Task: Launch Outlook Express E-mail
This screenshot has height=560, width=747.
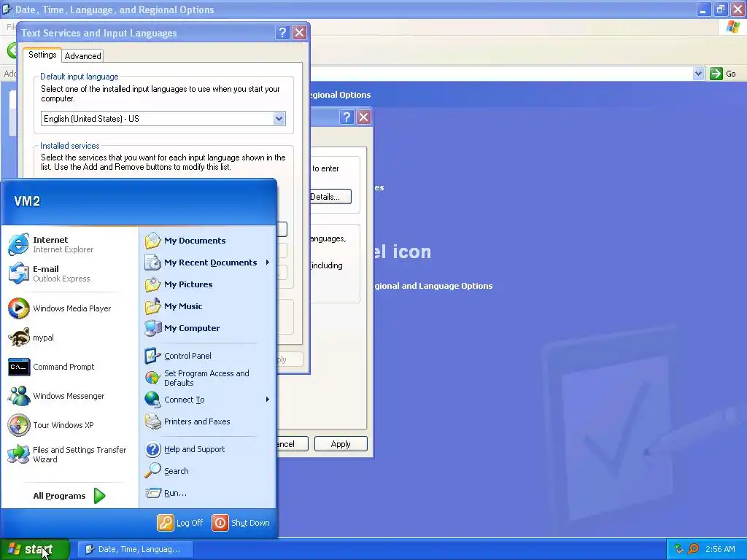Action: [x=69, y=273]
